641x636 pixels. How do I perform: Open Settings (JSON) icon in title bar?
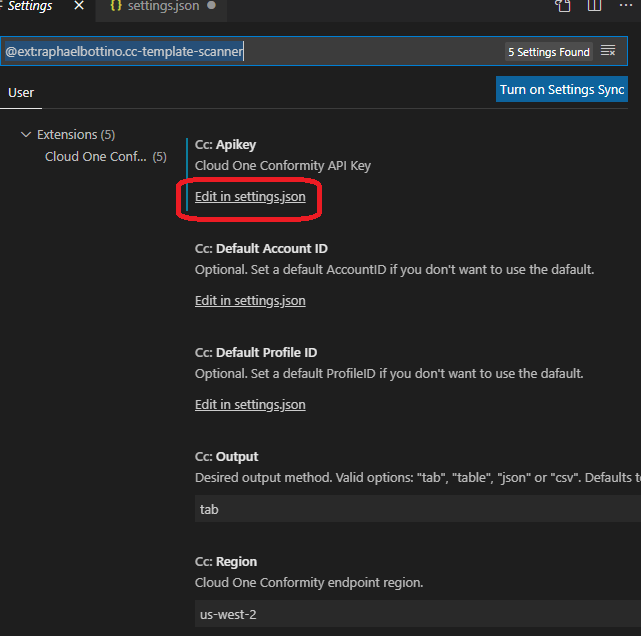tap(563, 6)
